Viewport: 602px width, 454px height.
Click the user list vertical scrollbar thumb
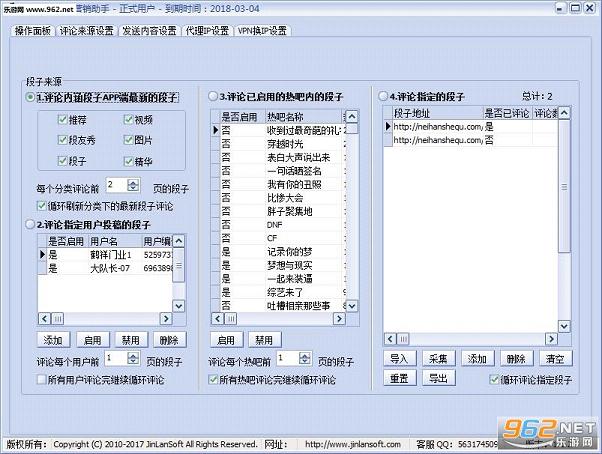[x=179, y=265]
